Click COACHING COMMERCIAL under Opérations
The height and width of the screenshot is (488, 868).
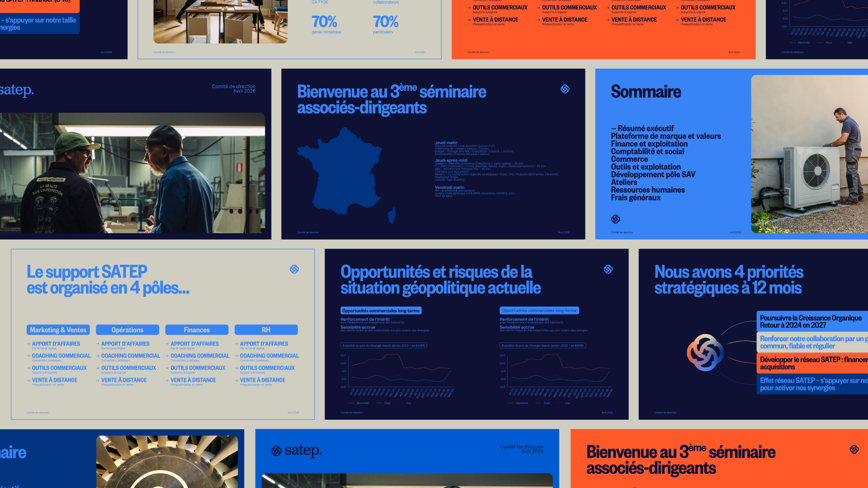pos(131,356)
